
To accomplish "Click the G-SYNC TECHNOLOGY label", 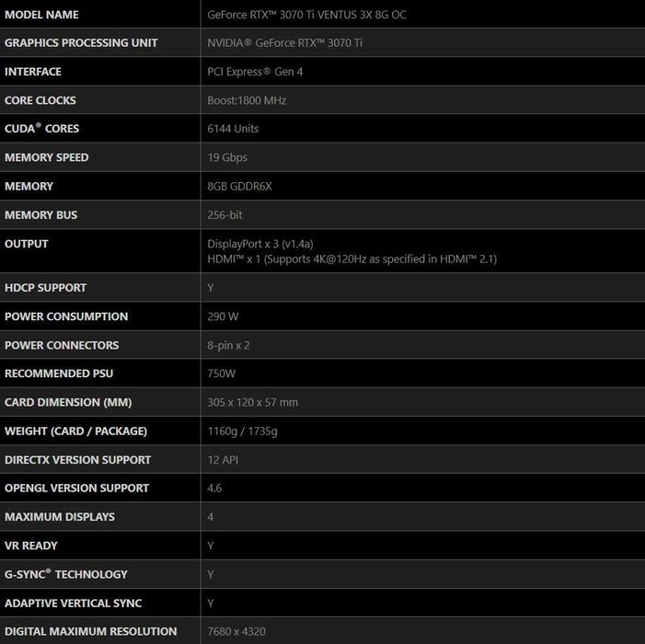I will [66, 574].
